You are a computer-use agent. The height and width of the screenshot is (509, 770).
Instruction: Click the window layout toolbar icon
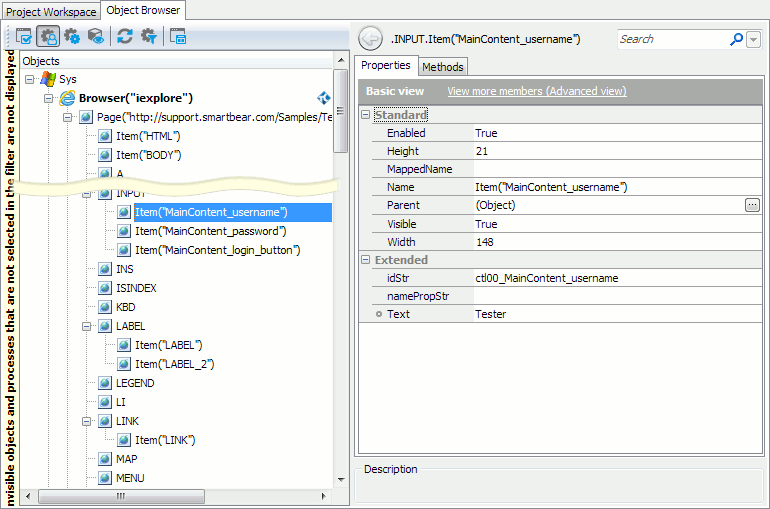[x=178, y=36]
